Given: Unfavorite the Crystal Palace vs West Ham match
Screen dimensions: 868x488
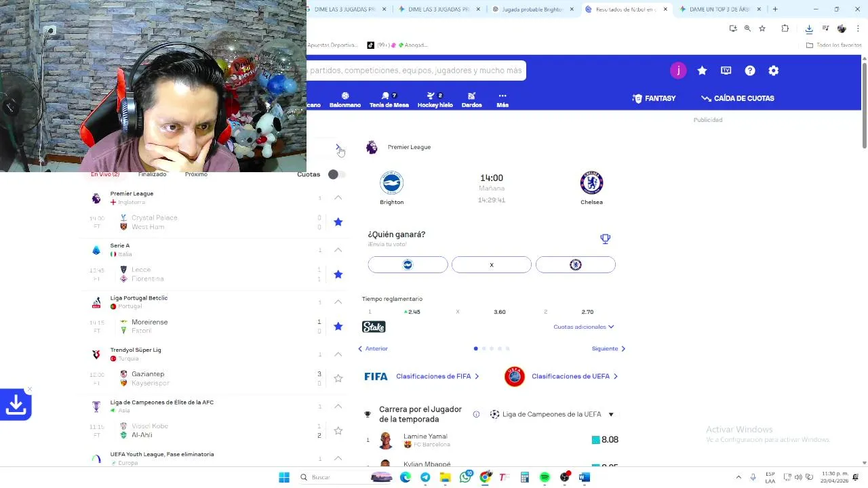Looking at the screenshot, I should pyautogui.click(x=338, y=222).
